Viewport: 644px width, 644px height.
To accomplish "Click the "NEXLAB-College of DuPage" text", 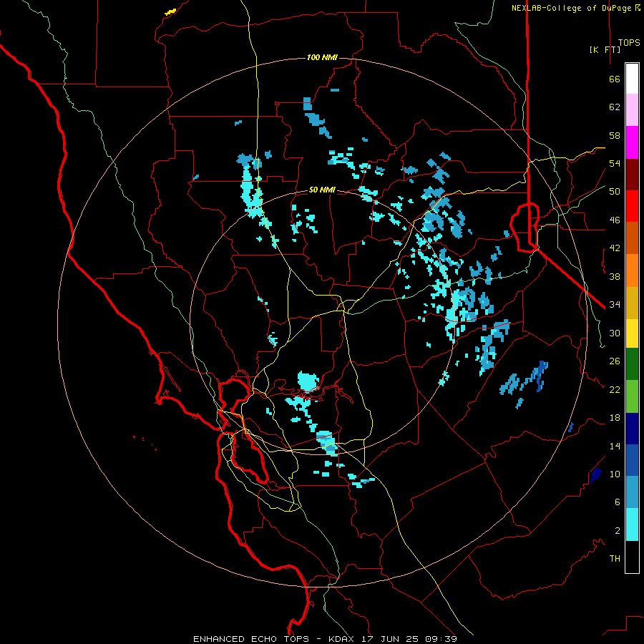I will coord(572,8).
